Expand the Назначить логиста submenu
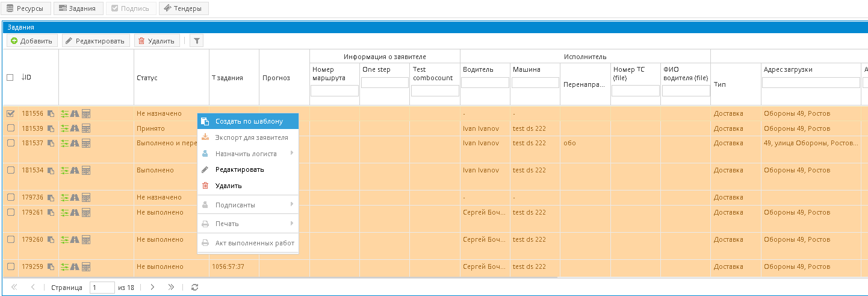Screen dimensions: 868x296 (248, 154)
